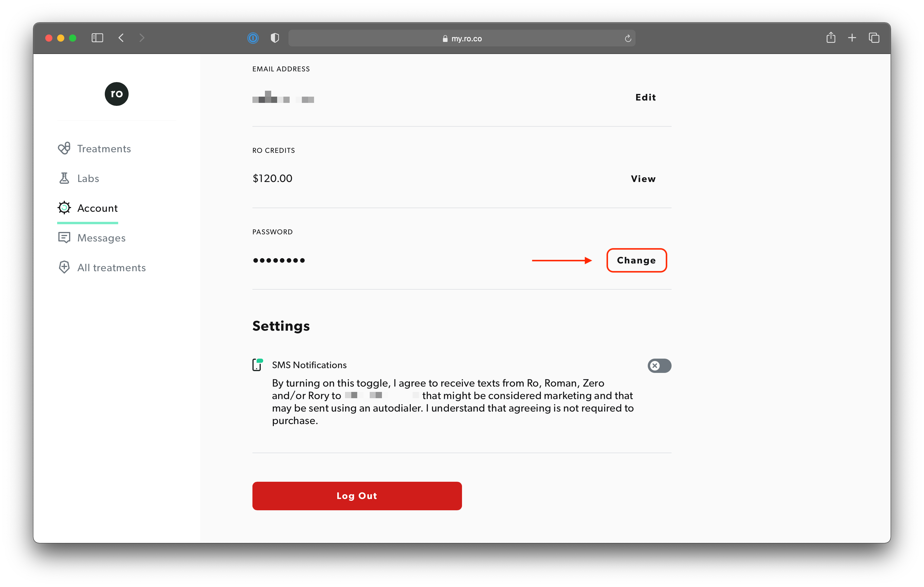Click Log Out to sign out

tap(357, 495)
